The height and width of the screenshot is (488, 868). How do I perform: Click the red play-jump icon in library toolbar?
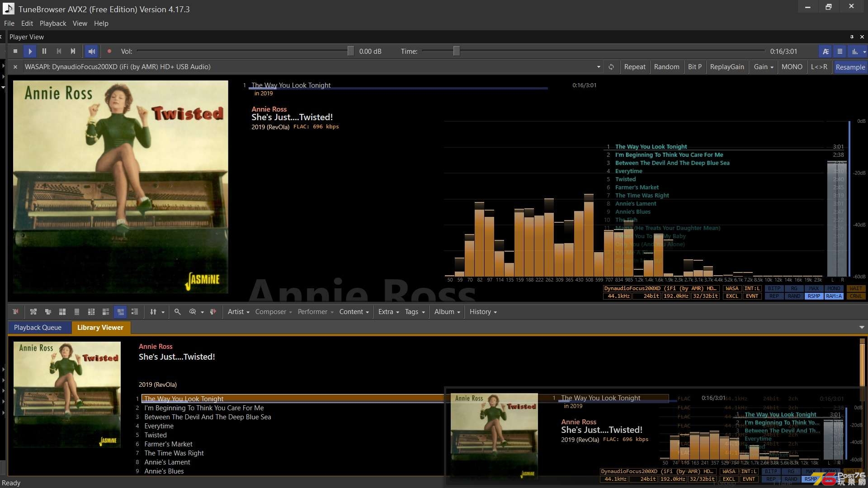coord(213,312)
